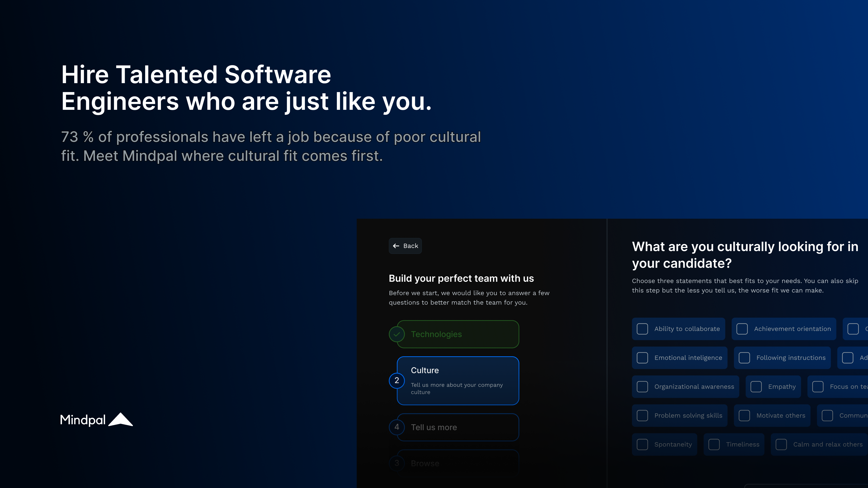Click 'Choose three statements' description text
868x488 pixels.
coord(745,286)
